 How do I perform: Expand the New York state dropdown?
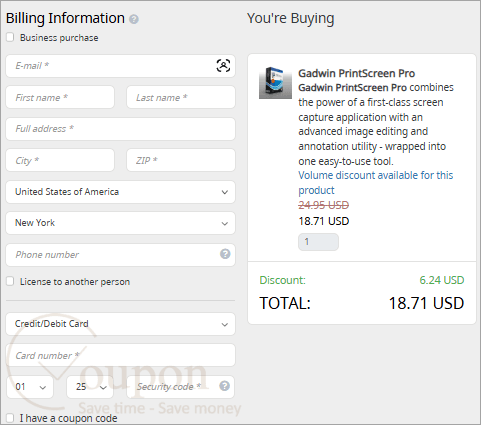click(120, 223)
